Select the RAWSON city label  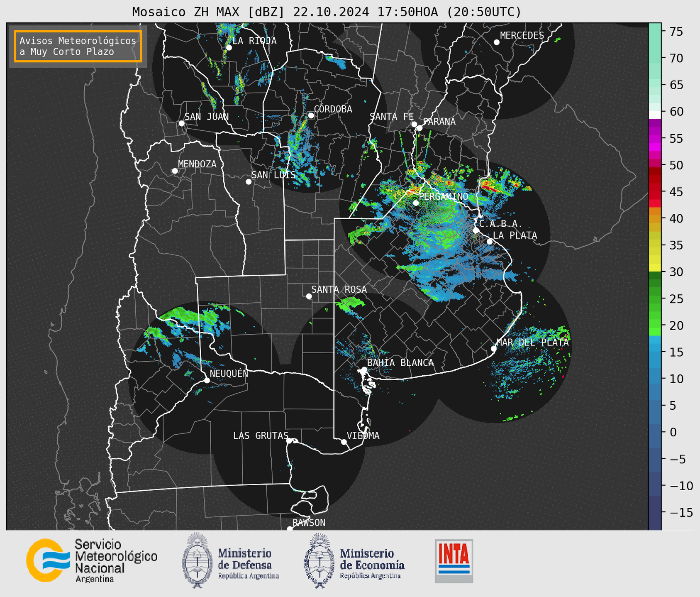(x=309, y=523)
